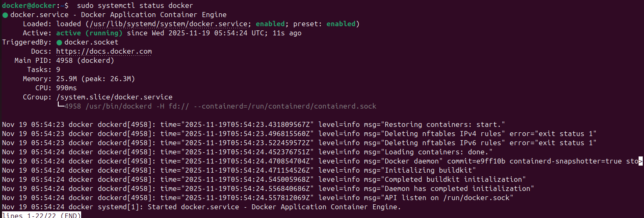Open the https://docs.docker.com link
Screen dimensions: 644x218
(104, 52)
